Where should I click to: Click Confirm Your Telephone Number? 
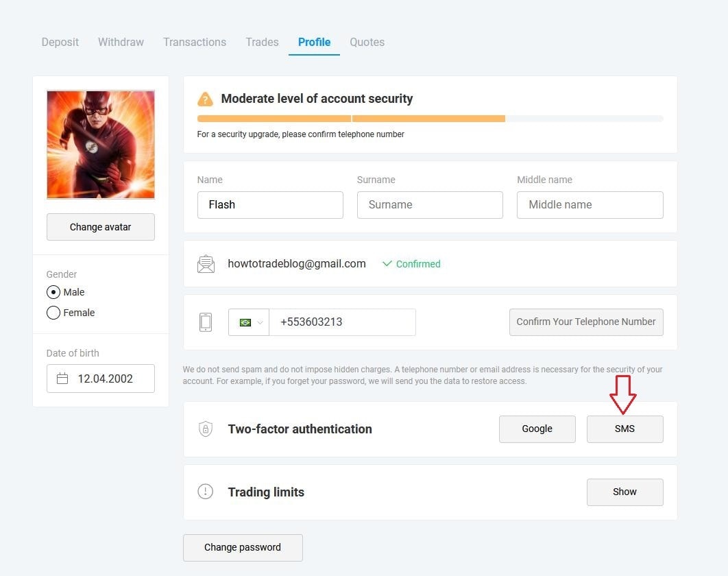[586, 322]
